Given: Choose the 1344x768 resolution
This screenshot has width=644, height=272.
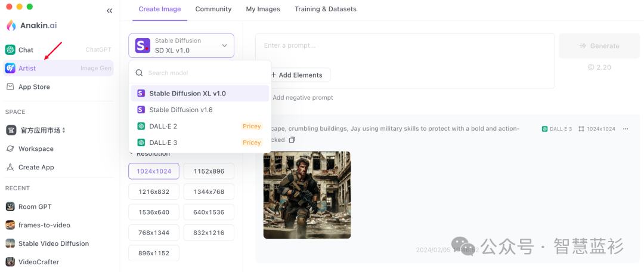Looking at the screenshot, I should pos(209,191).
